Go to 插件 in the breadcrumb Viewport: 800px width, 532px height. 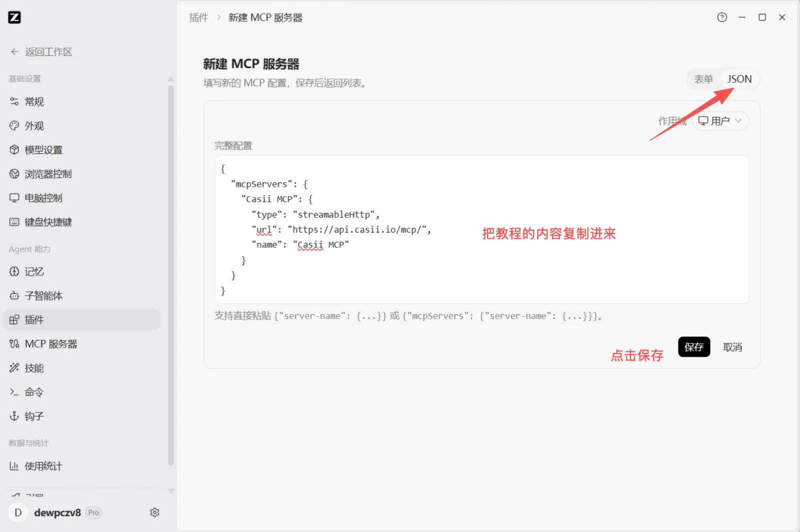tap(198, 17)
